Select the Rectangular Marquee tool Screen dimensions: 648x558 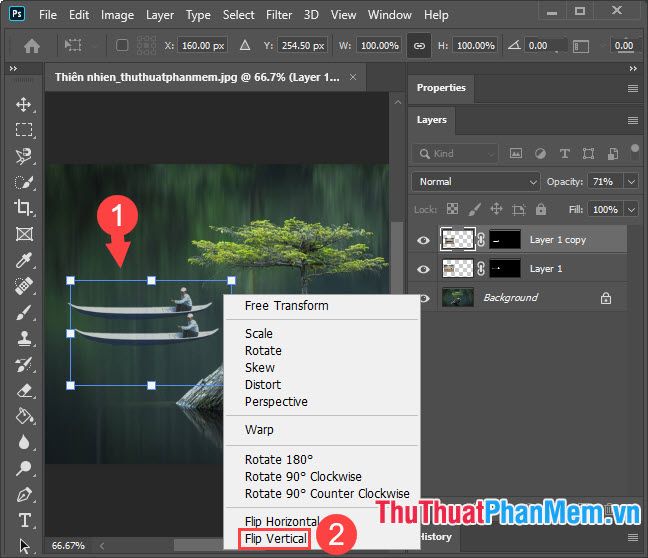click(x=24, y=130)
